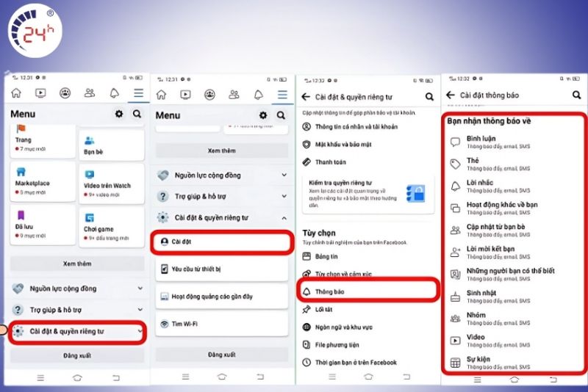Open Thông báo option
The height and width of the screenshot is (392, 588).
tap(367, 291)
